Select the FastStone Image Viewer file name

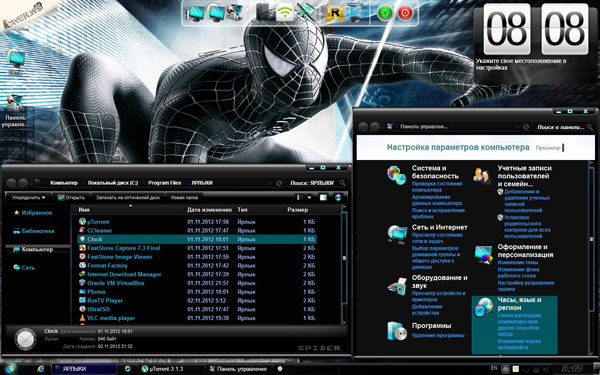(x=119, y=257)
